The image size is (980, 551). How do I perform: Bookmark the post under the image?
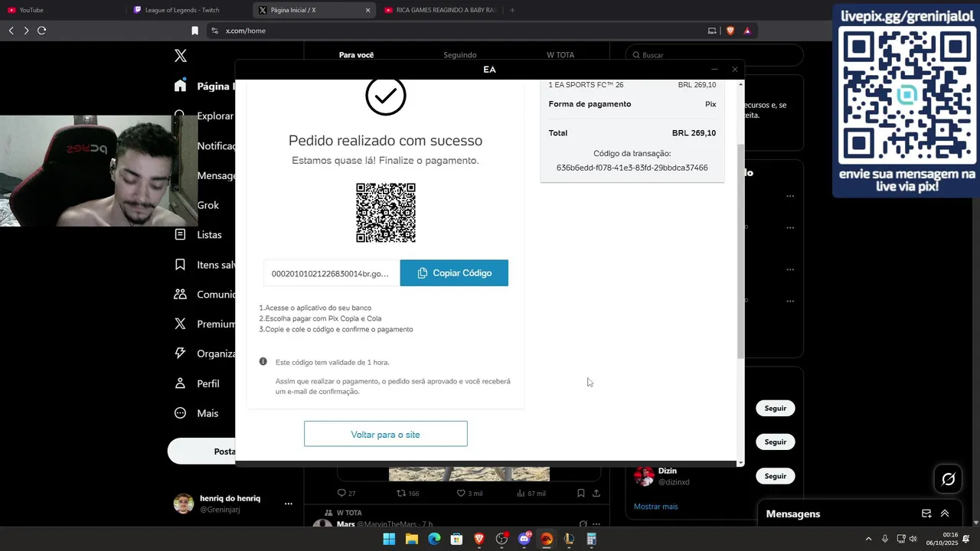pos(581,493)
